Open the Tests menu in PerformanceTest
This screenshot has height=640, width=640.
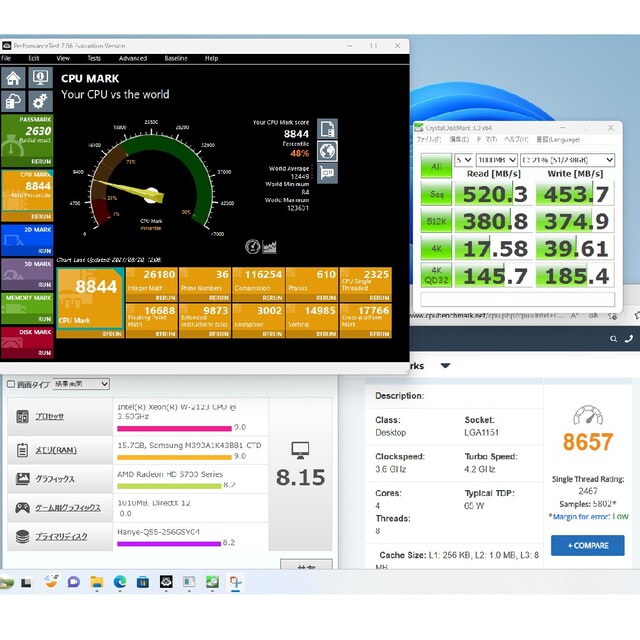[x=94, y=58]
